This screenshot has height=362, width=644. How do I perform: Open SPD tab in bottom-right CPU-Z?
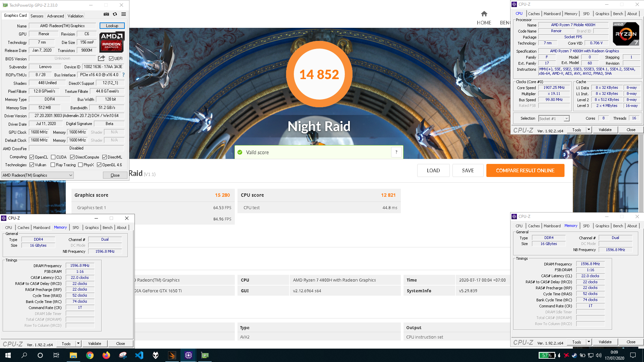point(586,226)
